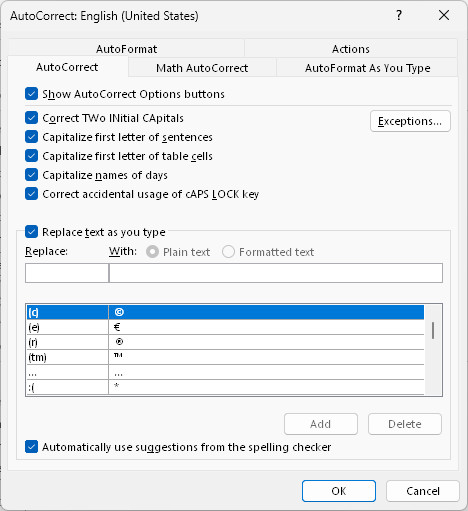This screenshot has width=468, height=511.
Task: Select the Math AutoCorrect tab
Action: [202, 68]
